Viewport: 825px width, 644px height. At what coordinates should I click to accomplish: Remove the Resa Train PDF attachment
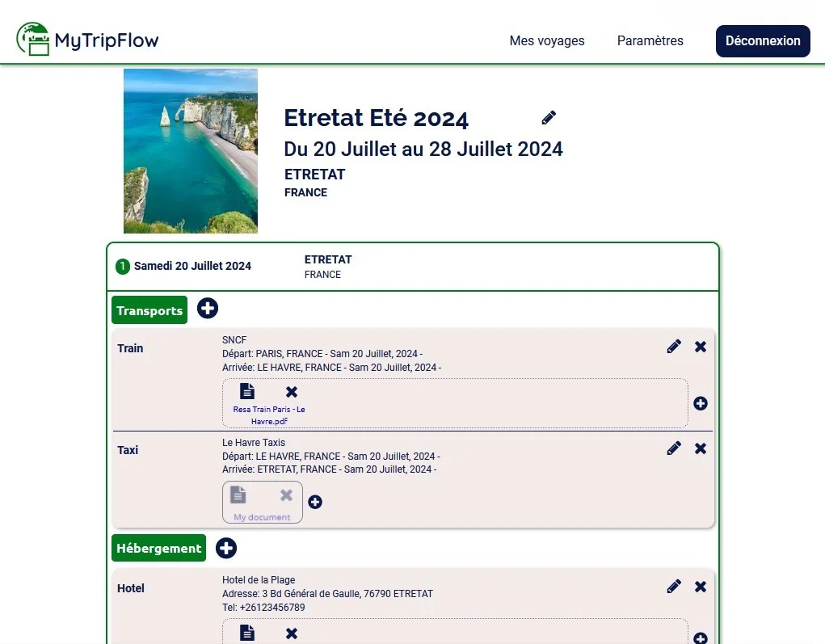pyautogui.click(x=291, y=393)
